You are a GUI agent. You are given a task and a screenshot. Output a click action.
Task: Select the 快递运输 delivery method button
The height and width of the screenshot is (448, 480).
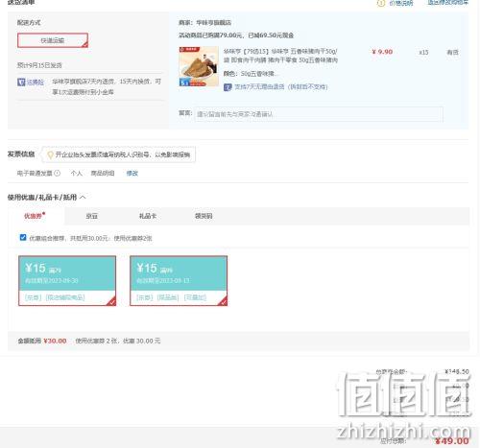[x=53, y=40]
